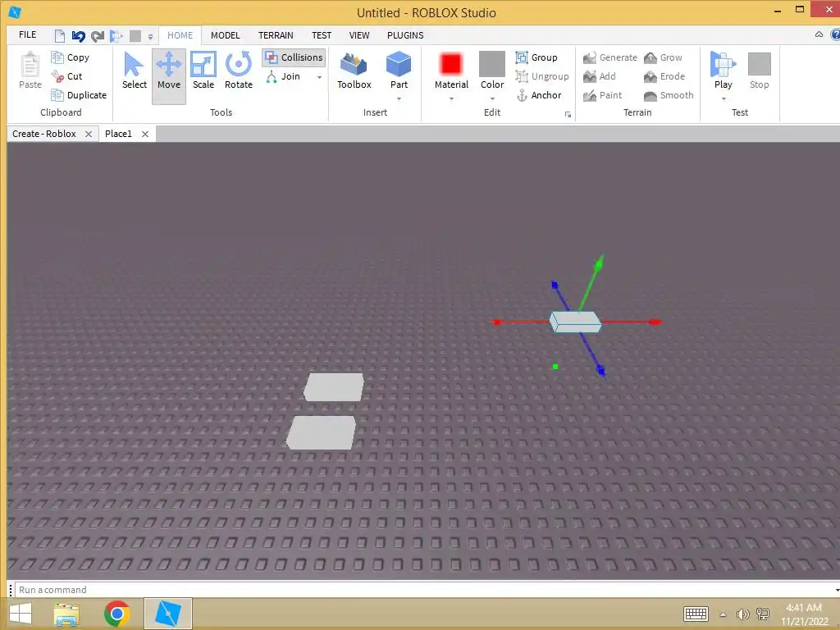Viewport: 840px width, 630px height.
Task: Click the terrain Add tool
Action: pos(600,76)
